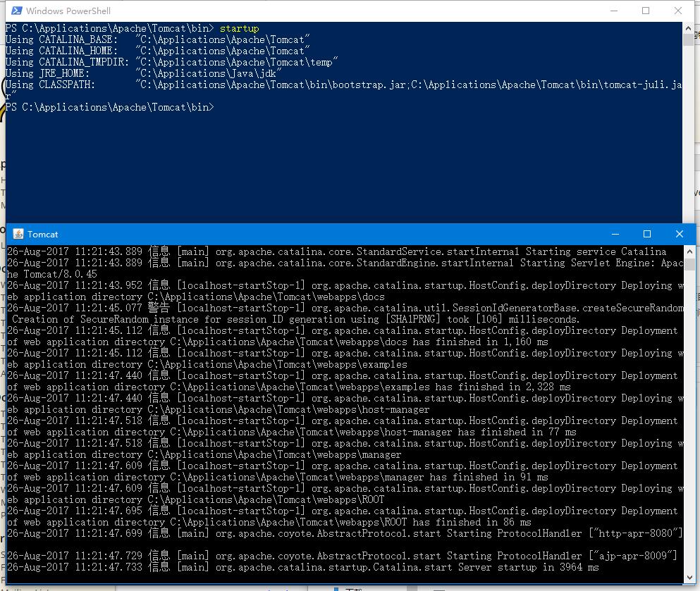Click the 'Using CATALINA_BASE:' line in PowerShell
This screenshot has width=700, height=591.
point(158,39)
